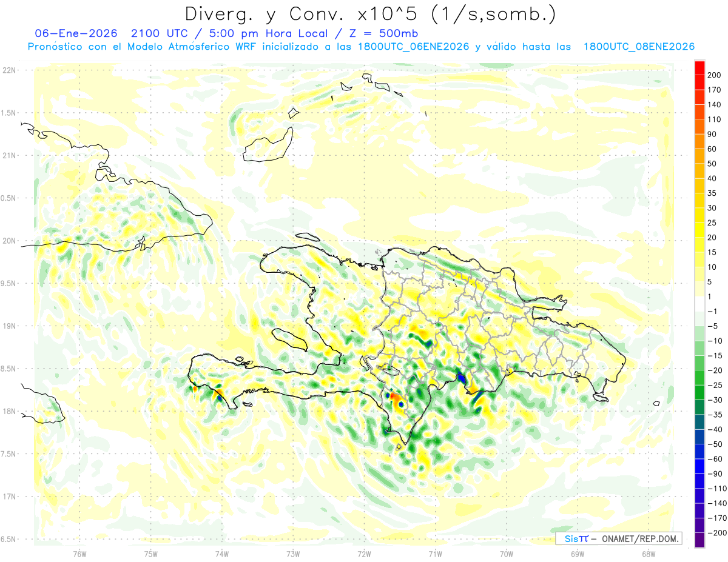
Task: Select color bar value "60" in orange range
Action: click(x=712, y=149)
